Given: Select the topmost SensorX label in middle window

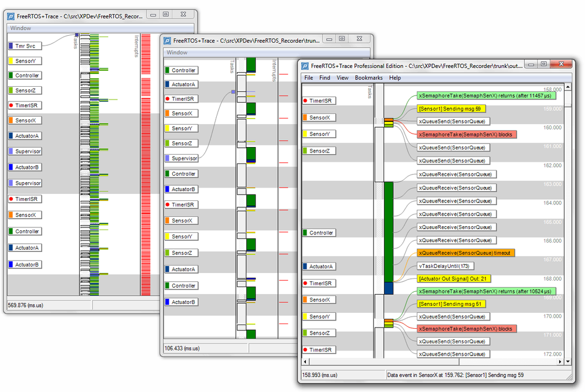Looking at the screenshot, I should click(181, 114).
